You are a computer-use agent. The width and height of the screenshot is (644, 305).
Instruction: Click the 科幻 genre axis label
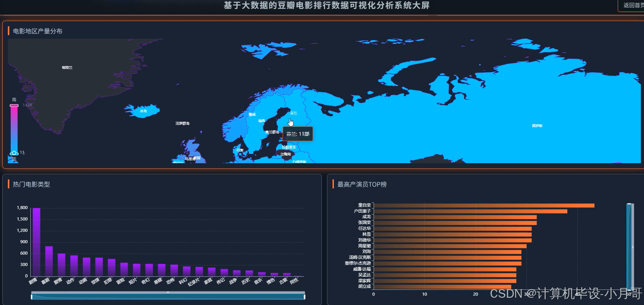coord(183,281)
